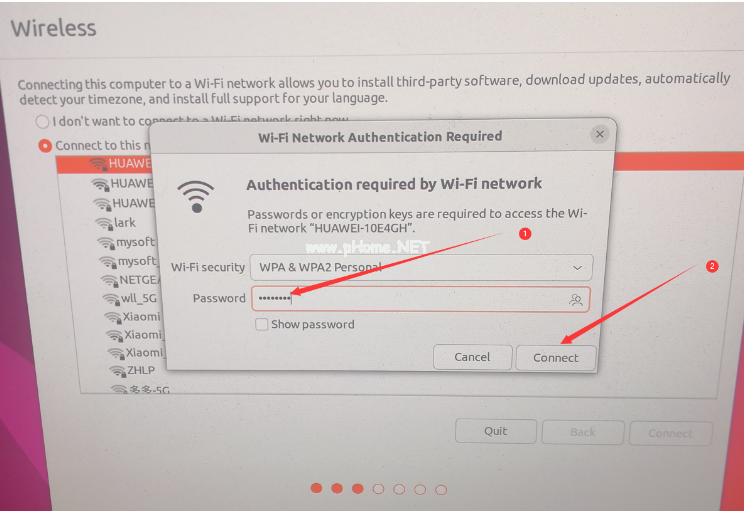The height and width of the screenshot is (511, 744).
Task: Click the people icon in password field
Action: tap(576, 300)
